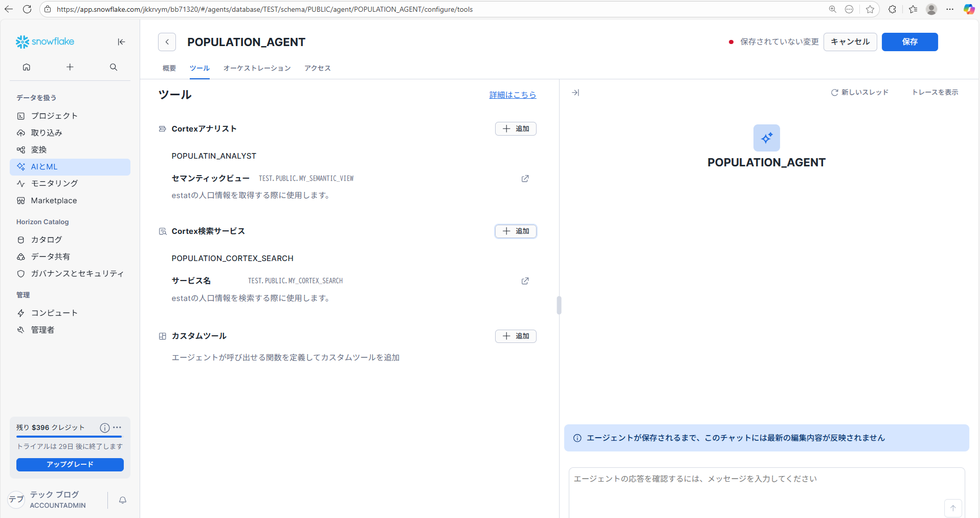The image size is (980, 518).
Task: Click the Snowflake logo
Action: click(45, 42)
